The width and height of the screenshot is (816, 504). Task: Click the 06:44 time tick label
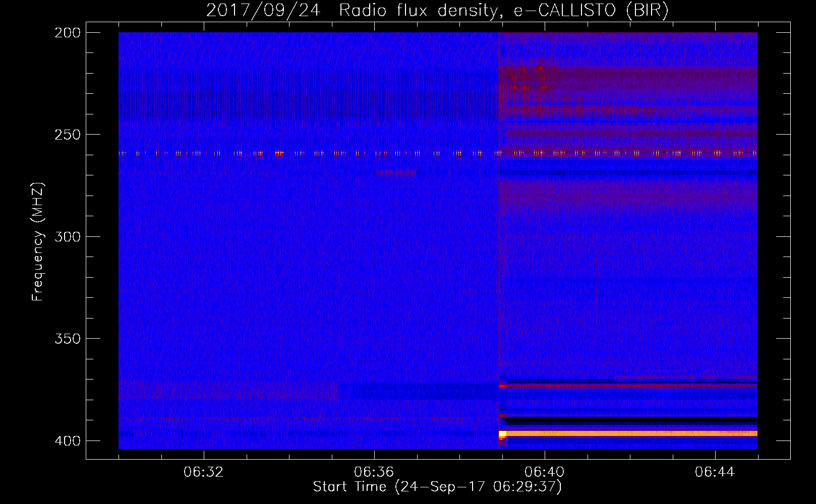(715, 472)
